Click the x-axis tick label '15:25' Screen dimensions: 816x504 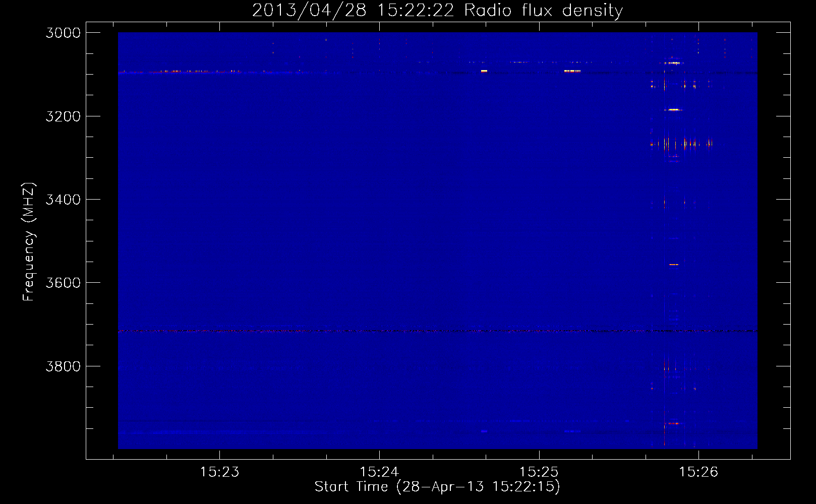coord(539,472)
